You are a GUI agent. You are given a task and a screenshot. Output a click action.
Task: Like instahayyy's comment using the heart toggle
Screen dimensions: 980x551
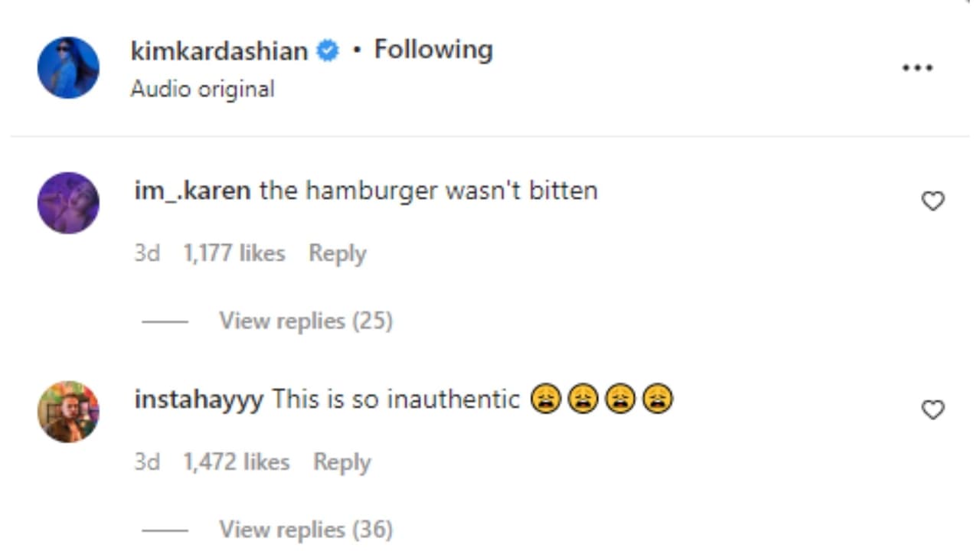[933, 409]
